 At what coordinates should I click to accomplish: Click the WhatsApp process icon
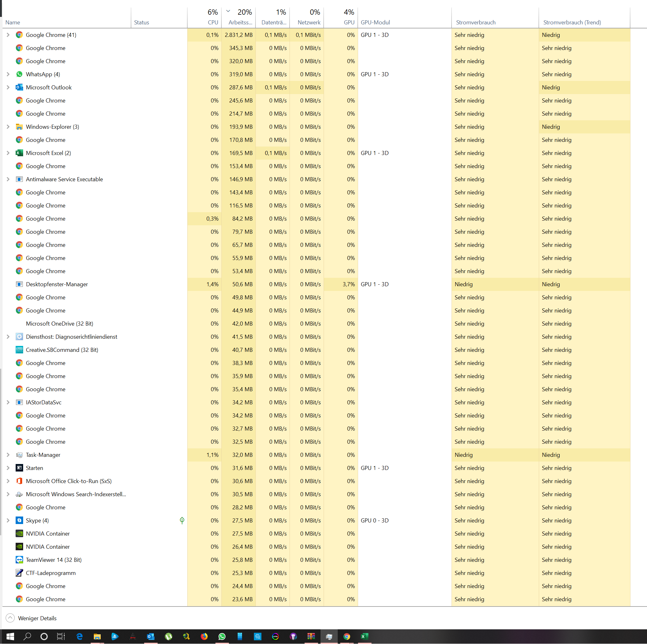19,74
